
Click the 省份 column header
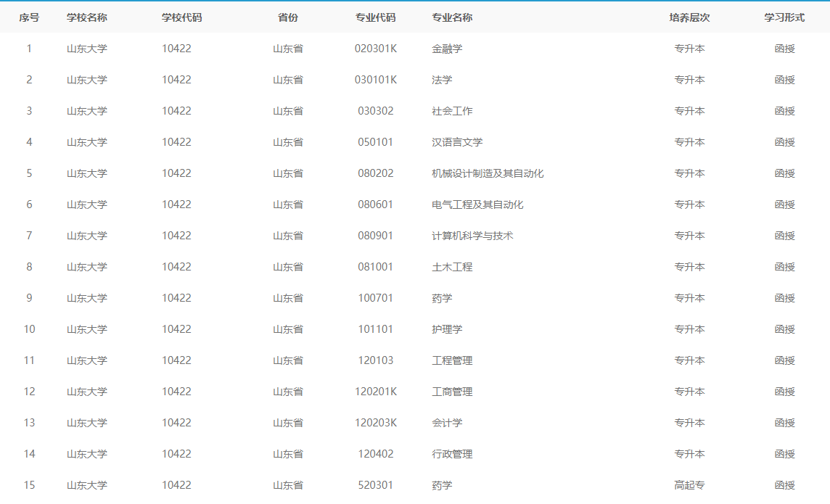[288, 17]
